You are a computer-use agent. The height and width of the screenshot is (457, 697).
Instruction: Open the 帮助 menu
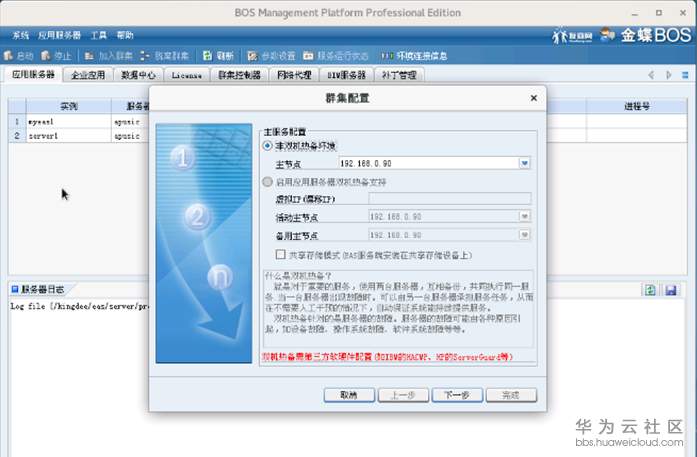tap(125, 35)
